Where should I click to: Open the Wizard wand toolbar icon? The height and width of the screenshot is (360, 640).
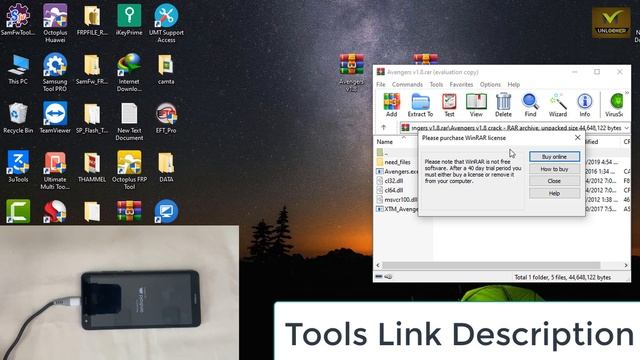pos(558,105)
